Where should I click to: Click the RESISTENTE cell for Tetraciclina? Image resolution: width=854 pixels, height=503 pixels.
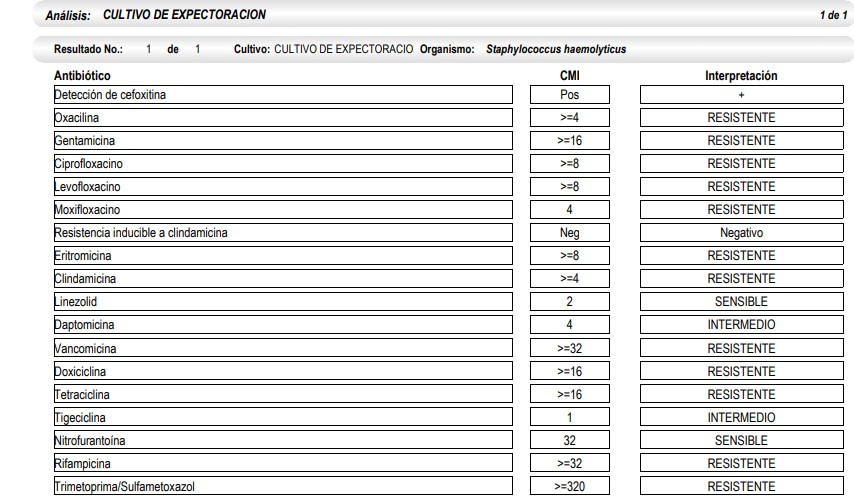tap(742, 394)
